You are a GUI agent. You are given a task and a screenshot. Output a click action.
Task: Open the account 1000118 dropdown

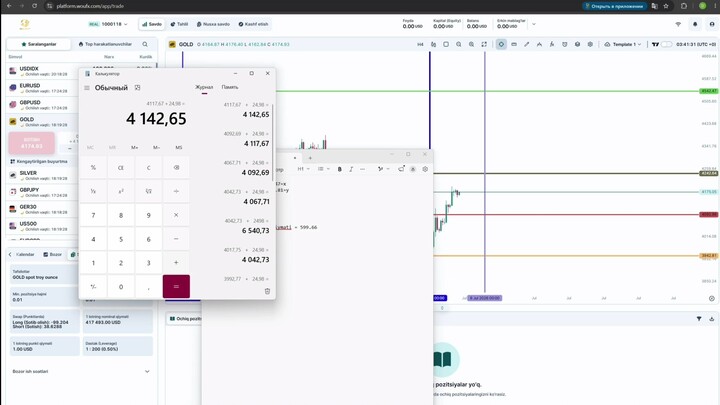[x=108, y=24]
